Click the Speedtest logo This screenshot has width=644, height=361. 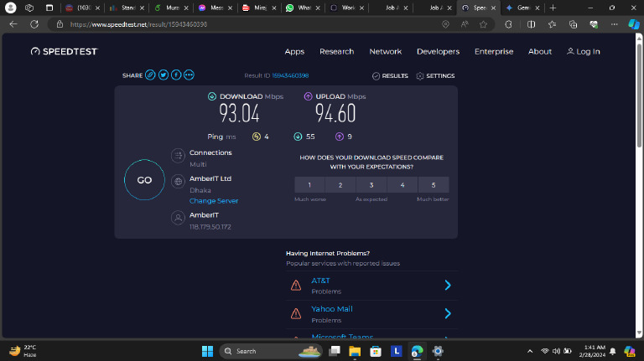(x=64, y=52)
